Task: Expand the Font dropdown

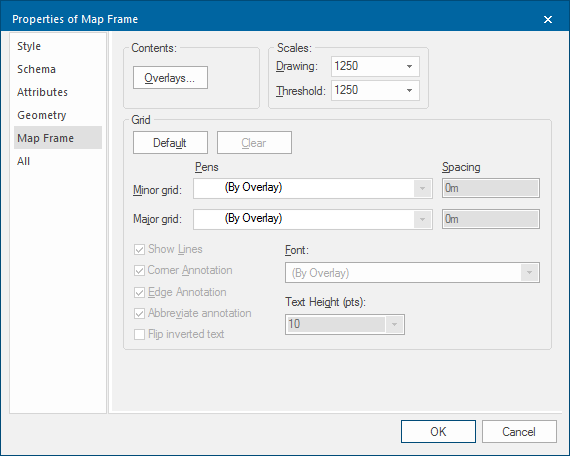Action: (x=529, y=272)
